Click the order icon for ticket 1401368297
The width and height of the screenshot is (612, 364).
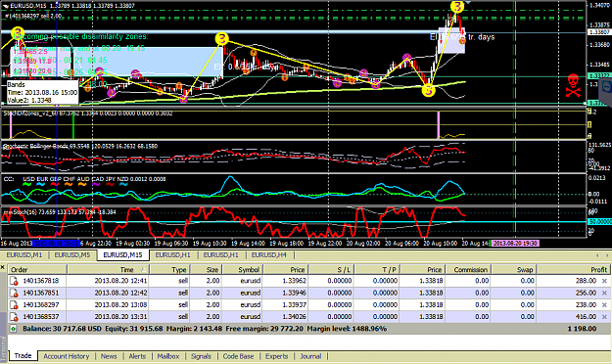coord(14,304)
